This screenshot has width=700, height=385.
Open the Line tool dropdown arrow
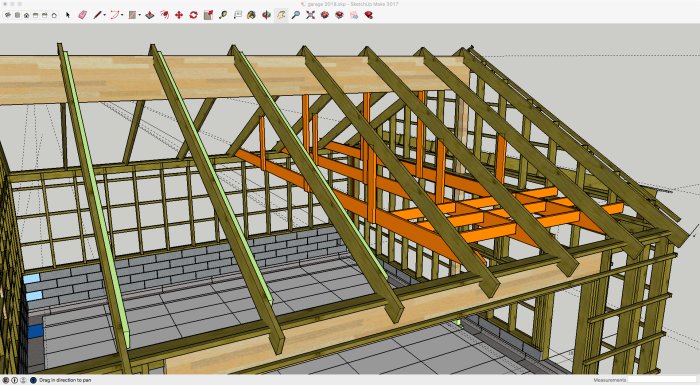pos(104,16)
